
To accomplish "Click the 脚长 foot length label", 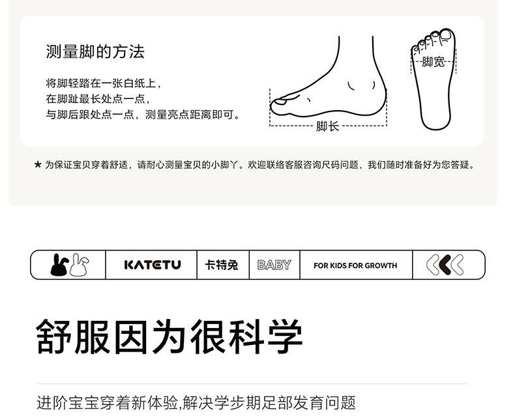I will 327,127.
